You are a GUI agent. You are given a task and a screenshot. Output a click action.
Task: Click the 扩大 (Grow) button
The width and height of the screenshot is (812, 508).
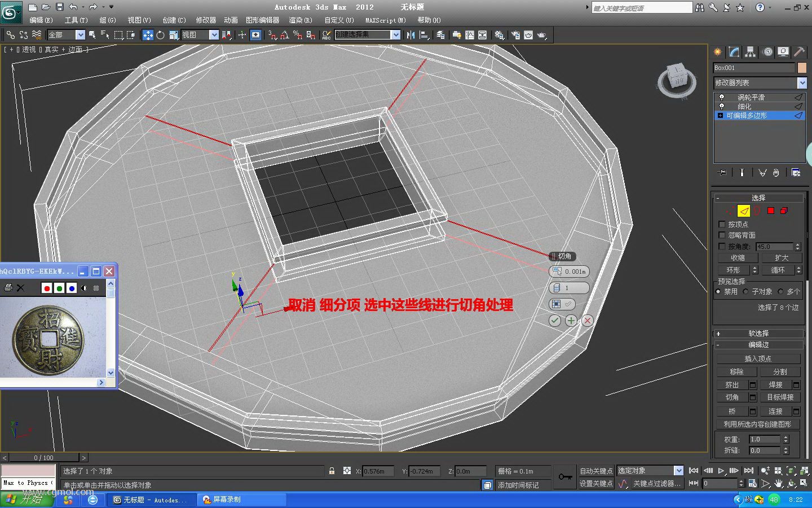(781, 258)
